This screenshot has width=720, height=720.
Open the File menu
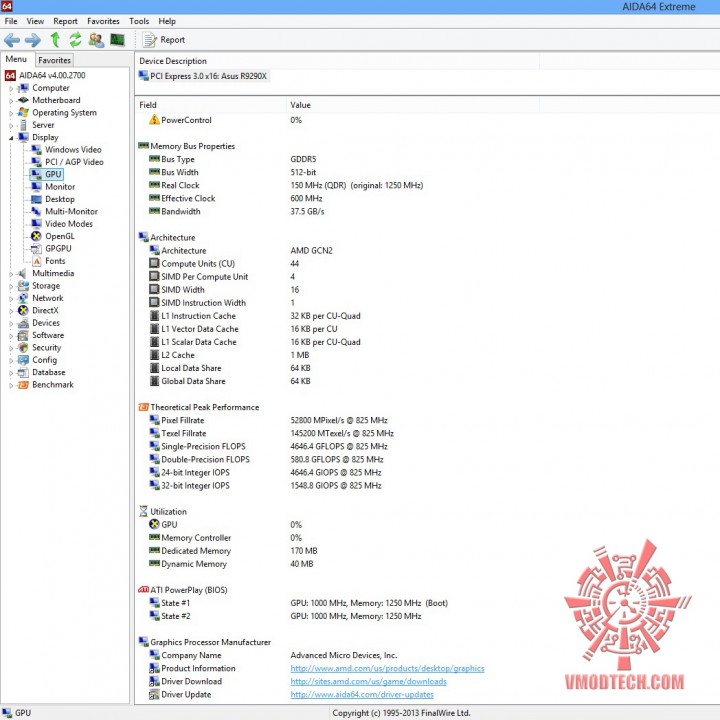[x=11, y=21]
